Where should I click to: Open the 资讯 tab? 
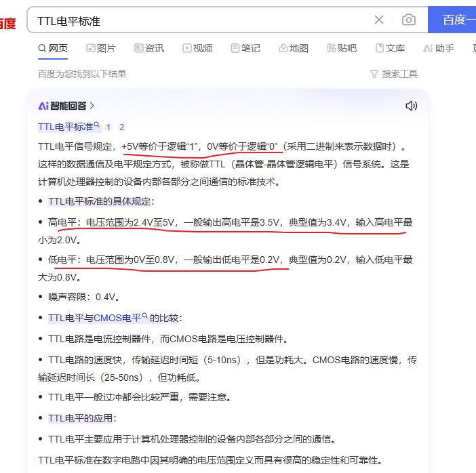[x=149, y=48]
